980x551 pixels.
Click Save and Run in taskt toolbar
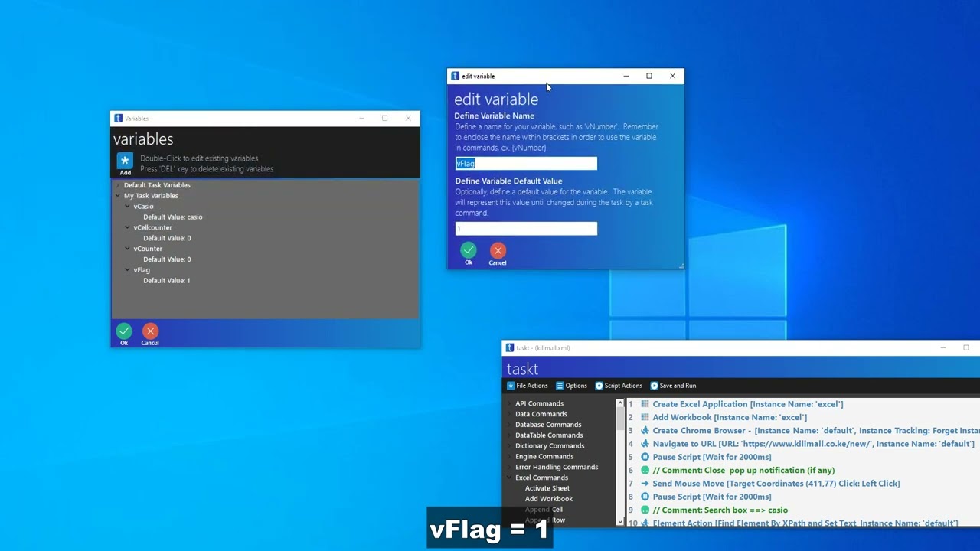(673, 386)
